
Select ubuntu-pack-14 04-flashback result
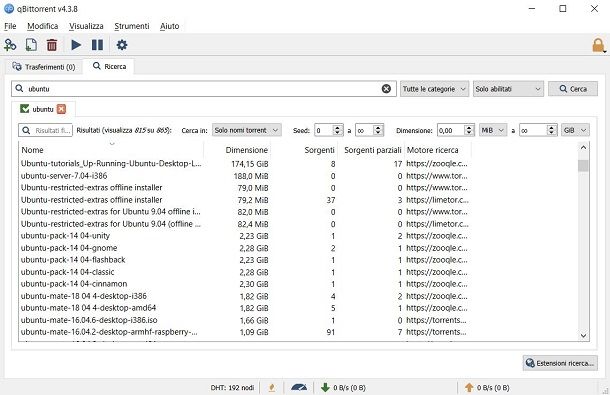pos(245,260)
